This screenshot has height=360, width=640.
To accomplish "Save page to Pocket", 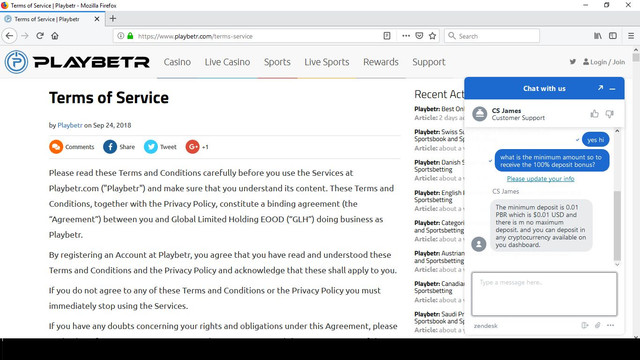I will 419,36.
